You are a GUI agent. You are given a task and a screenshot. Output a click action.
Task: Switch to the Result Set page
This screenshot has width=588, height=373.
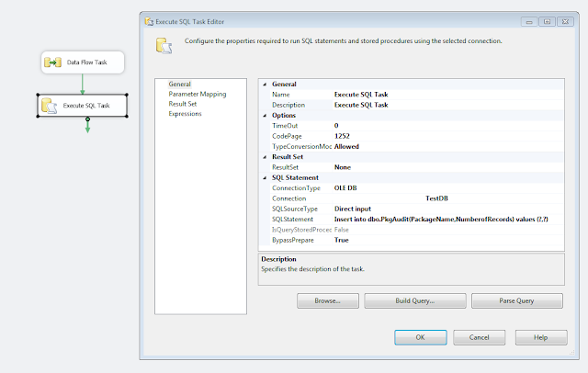(183, 104)
